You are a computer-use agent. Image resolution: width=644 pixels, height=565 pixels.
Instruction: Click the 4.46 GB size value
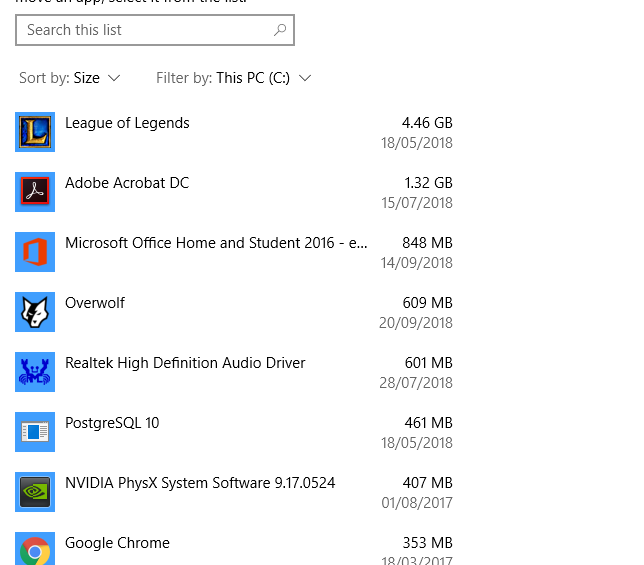427,123
